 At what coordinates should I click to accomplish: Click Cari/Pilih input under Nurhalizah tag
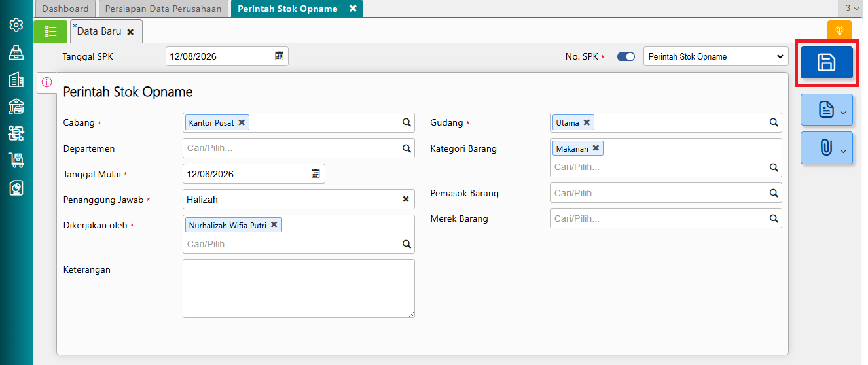click(x=293, y=244)
